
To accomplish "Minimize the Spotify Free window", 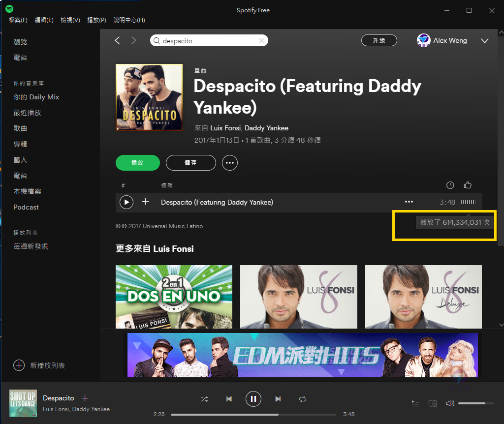I will (447, 11).
